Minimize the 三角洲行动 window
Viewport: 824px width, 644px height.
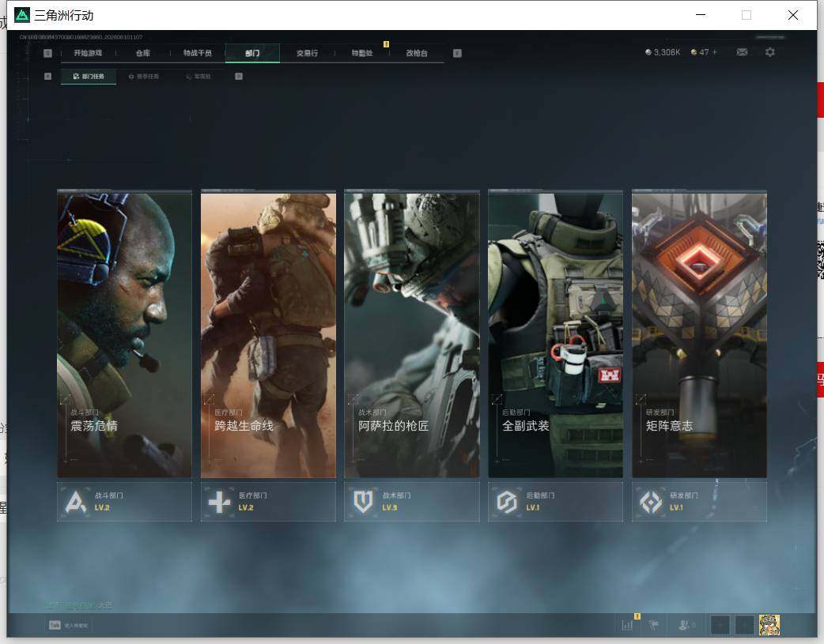tap(701, 15)
